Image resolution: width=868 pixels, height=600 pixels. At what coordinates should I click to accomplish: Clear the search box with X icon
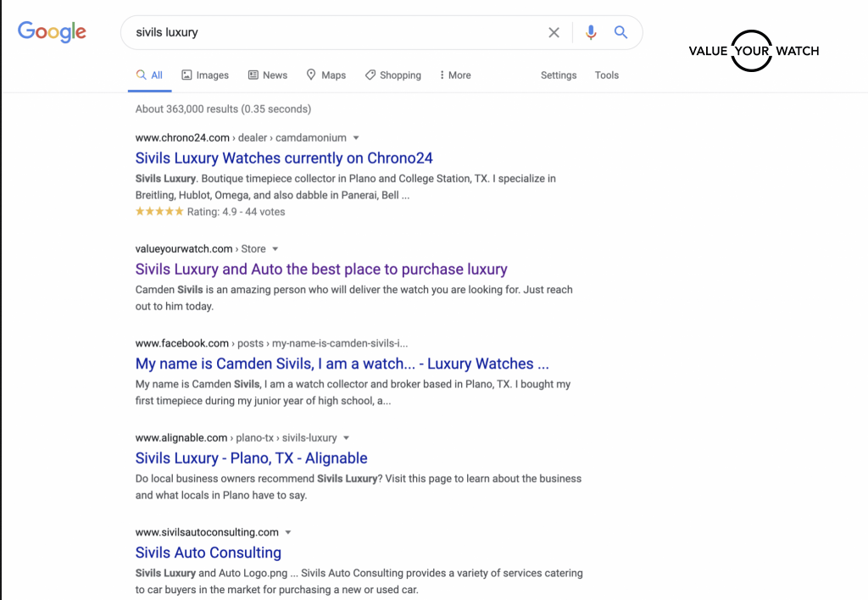pos(554,32)
